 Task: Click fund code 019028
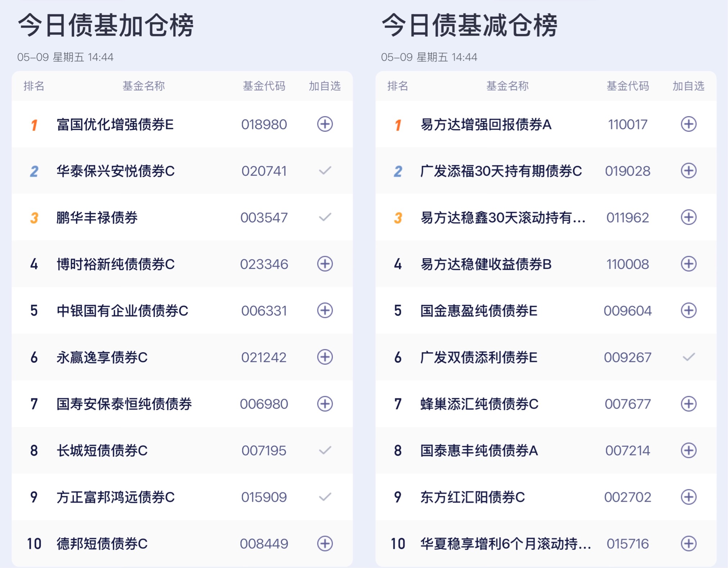pyautogui.click(x=628, y=171)
